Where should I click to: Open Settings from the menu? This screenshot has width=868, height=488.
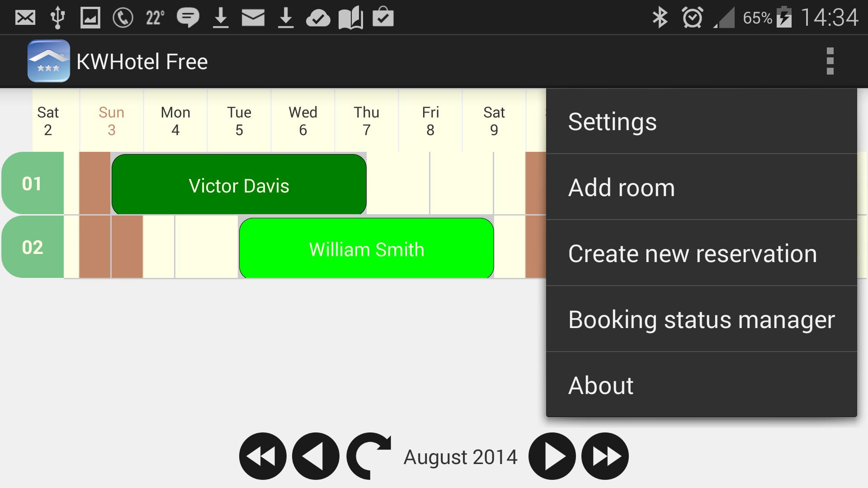(x=702, y=122)
